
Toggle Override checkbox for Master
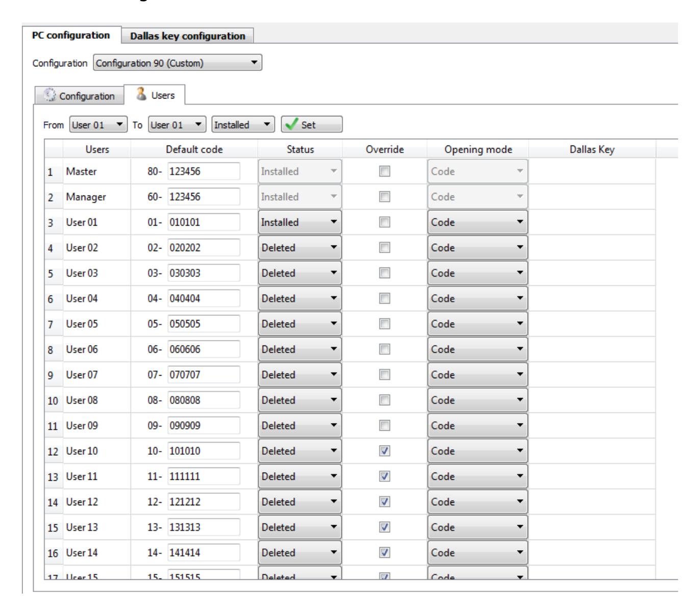384,171
